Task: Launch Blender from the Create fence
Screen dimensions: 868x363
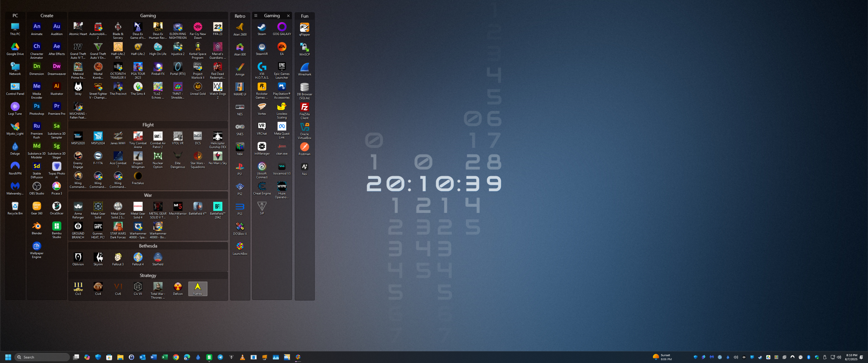Action: (x=37, y=228)
